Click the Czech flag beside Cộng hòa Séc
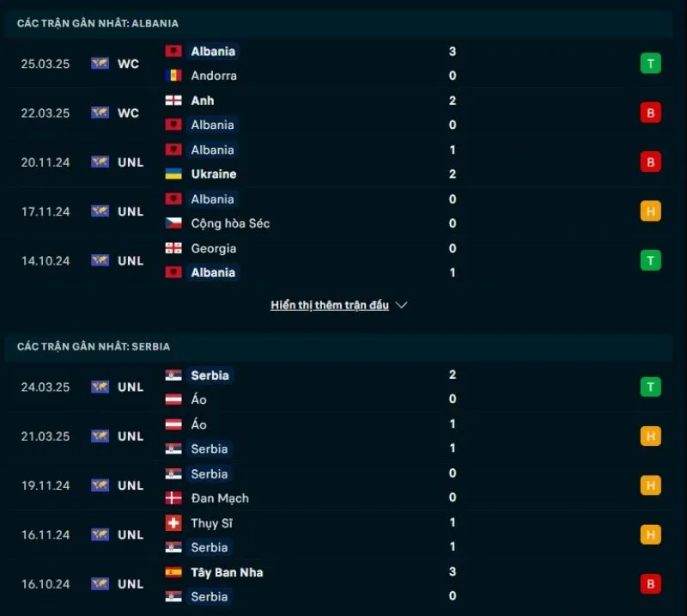The image size is (687, 616). (x=173, y=223)
